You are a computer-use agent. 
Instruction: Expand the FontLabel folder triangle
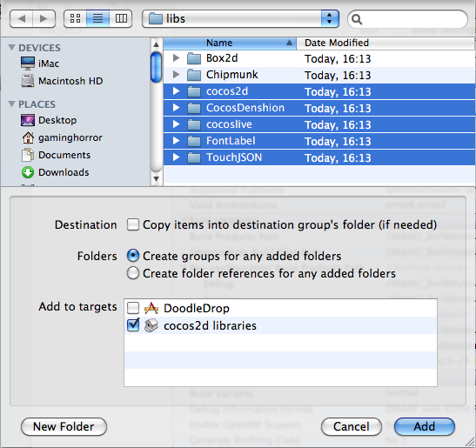[x=176, y=141]
